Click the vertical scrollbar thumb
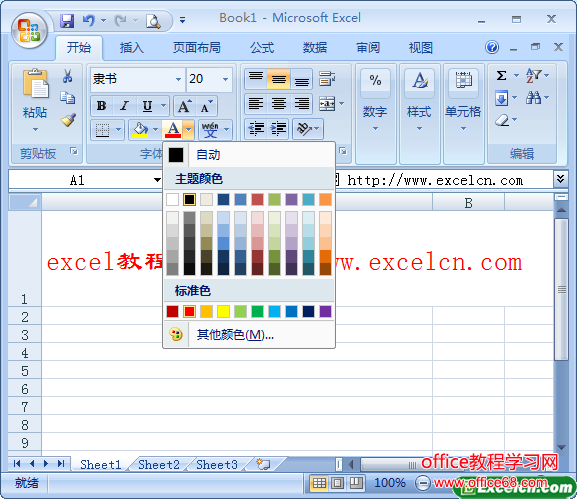Viewport: 577px width, 499px height. click(561, 289)
